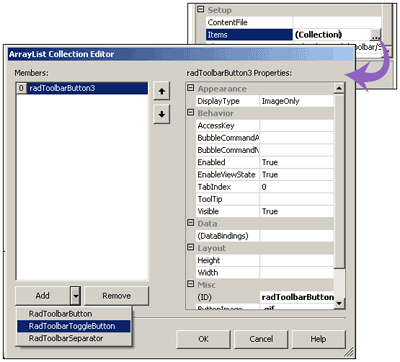The height and width of the screenshot is (362, 400).
Task: Collapse the Behavior category
Action: pos(190,113)
